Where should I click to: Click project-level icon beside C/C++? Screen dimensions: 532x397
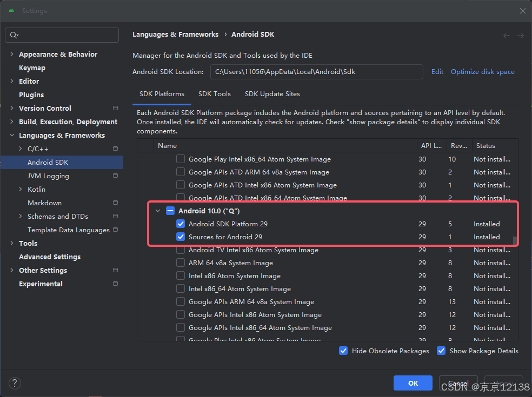point(115,149)
